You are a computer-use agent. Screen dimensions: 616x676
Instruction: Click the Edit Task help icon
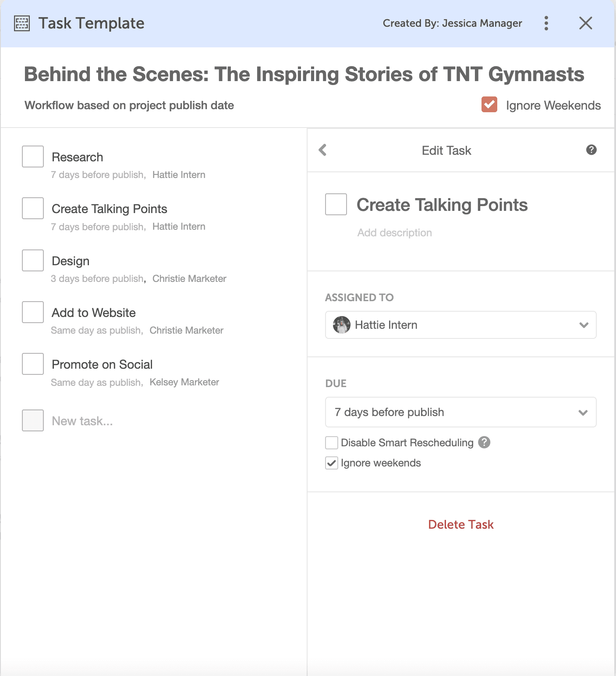coord(591,150)
